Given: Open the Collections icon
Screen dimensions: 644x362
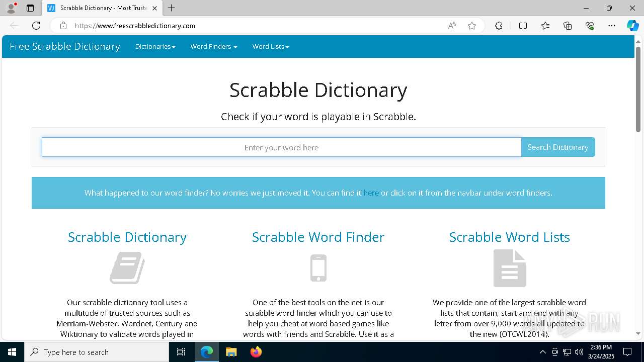Looking at the screenshot, I should (568, 26).
